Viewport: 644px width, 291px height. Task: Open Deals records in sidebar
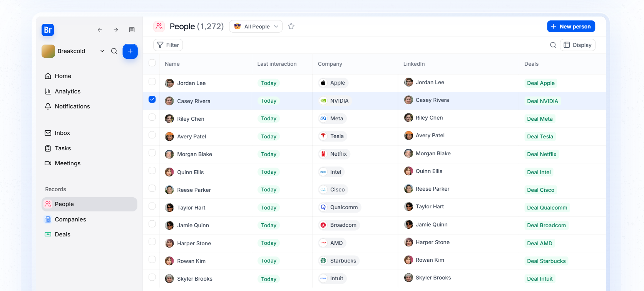(89, 234)
